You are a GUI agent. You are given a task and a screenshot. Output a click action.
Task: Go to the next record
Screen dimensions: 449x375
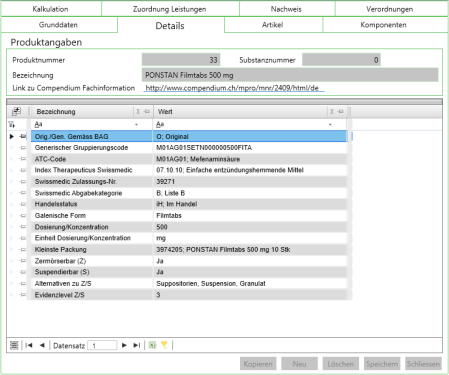coord(124,345)
